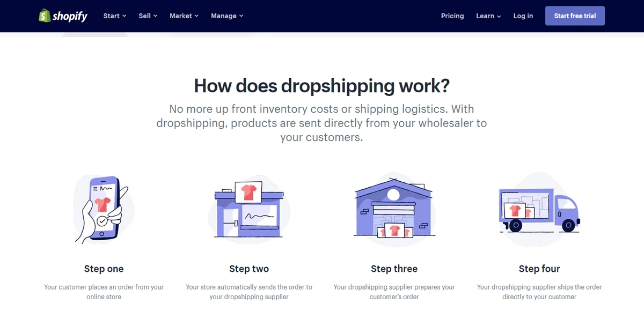
Task: Click the Start free trial button
Action: pos(575,16)
